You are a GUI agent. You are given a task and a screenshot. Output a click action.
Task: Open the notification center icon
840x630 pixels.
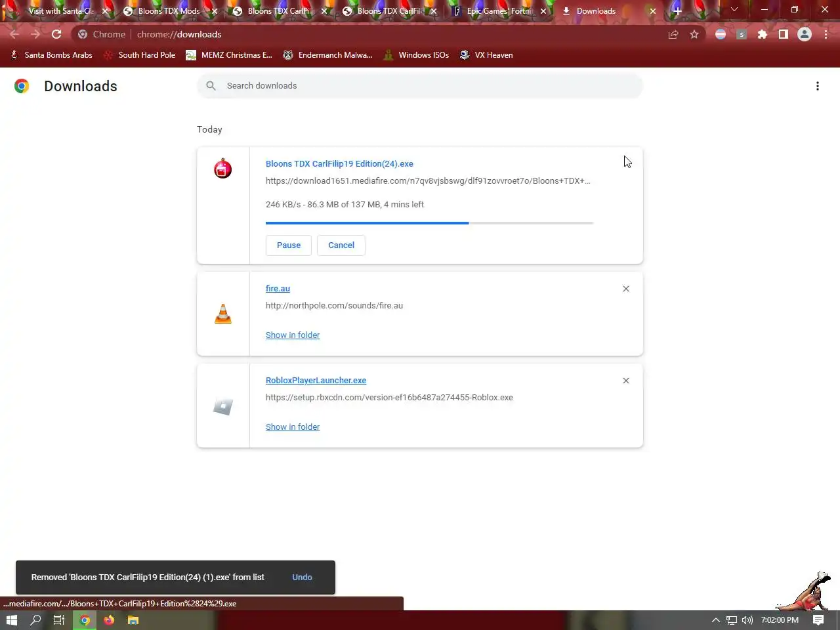click(818, 620)
